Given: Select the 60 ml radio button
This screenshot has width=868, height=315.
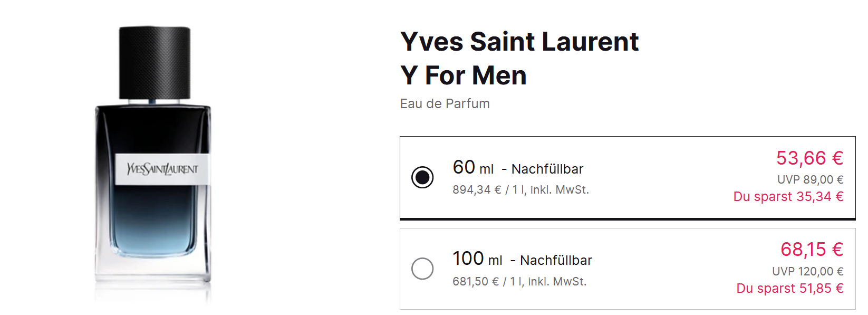Looking at the screenshot, I should click(x=422, y=177).
